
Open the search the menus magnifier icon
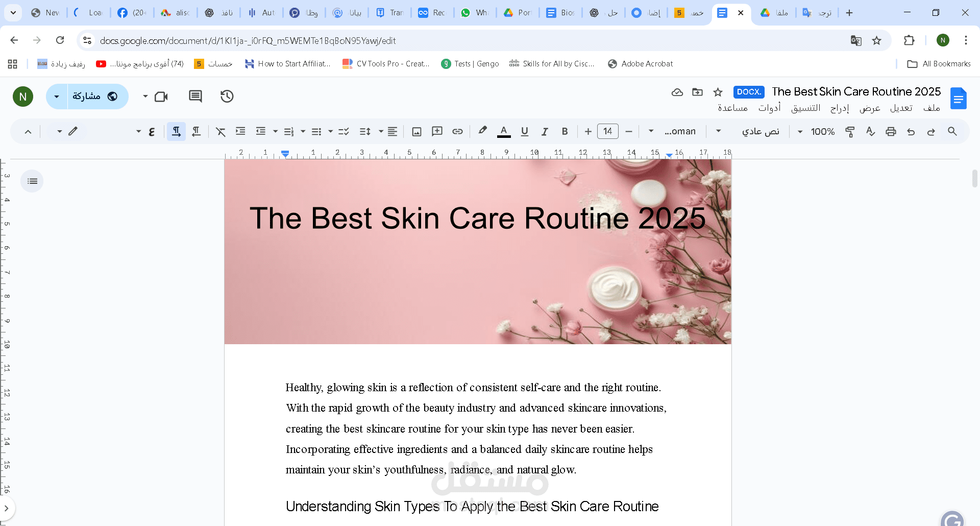coord(952,131)
